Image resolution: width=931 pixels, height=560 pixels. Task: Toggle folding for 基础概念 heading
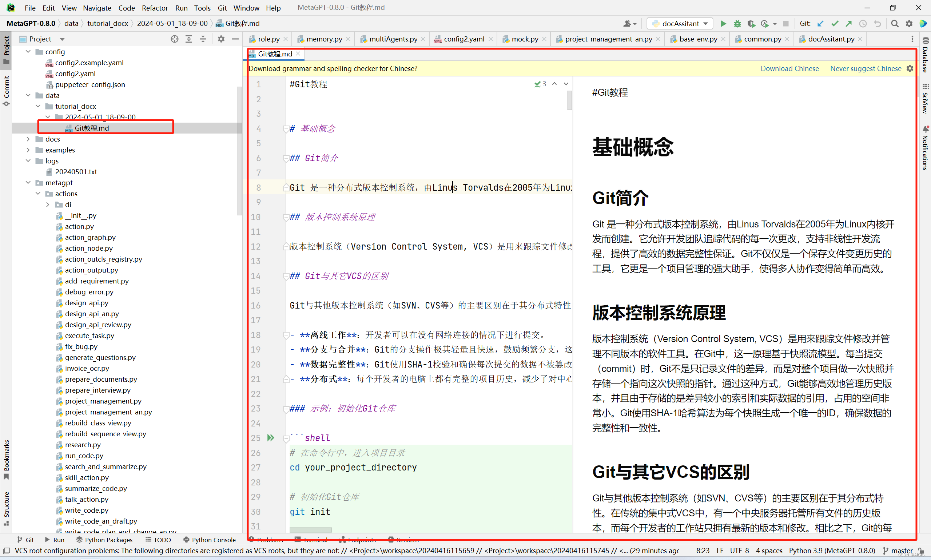[286, 129]
